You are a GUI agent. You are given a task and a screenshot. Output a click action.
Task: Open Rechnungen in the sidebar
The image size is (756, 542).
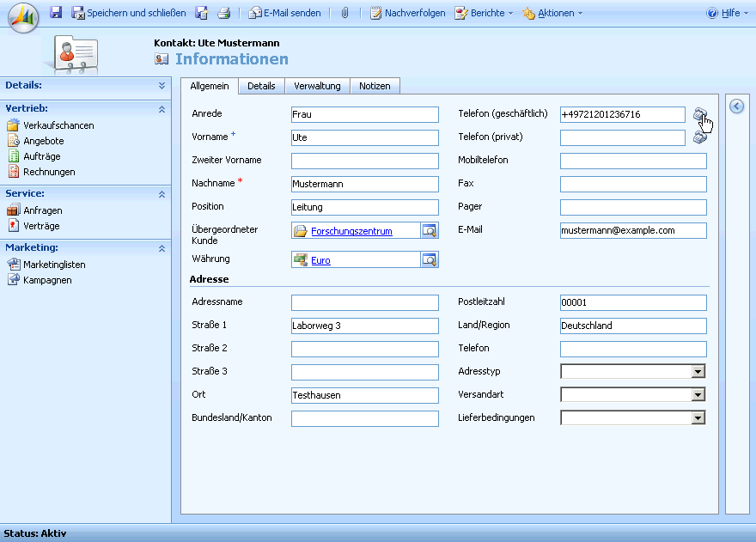pos(41,172)
